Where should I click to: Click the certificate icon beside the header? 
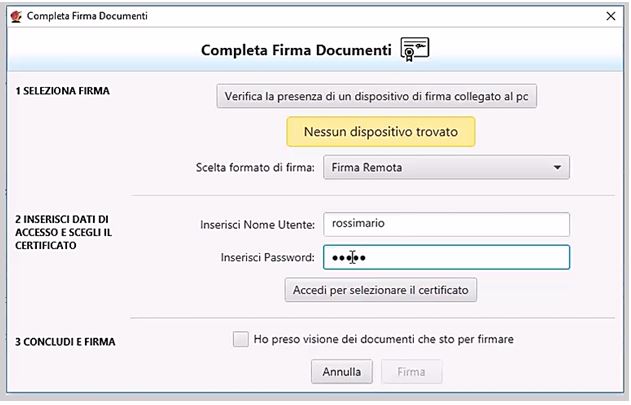pos(414,49)
